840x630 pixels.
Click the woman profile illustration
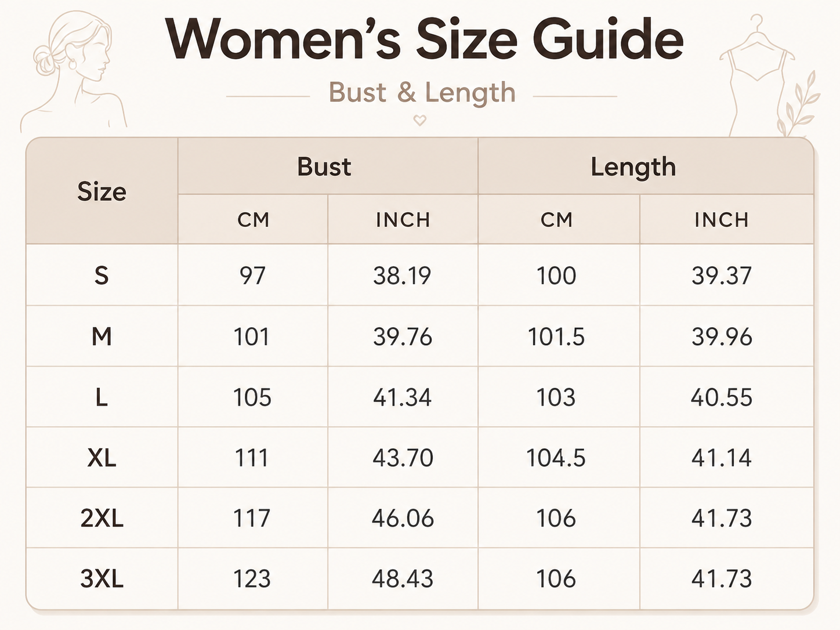[73, 71]
